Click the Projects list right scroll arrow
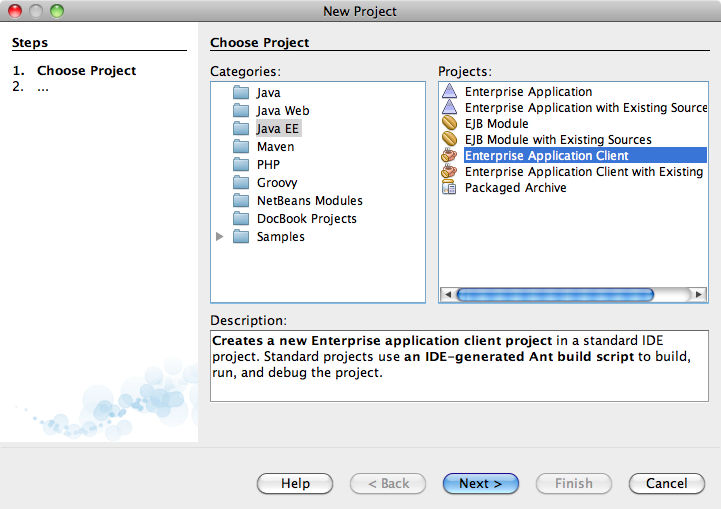 coord(698,294)
